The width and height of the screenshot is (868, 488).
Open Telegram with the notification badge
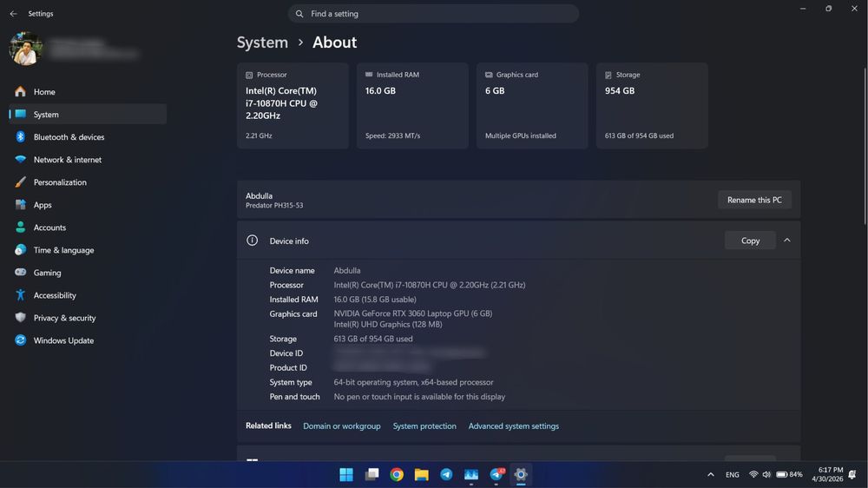pos(496,475)
